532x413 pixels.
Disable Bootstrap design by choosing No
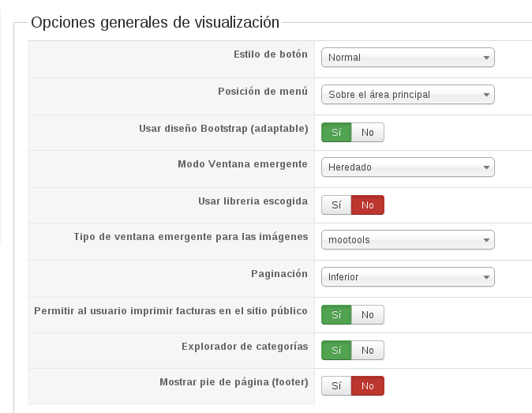(368, 132)
